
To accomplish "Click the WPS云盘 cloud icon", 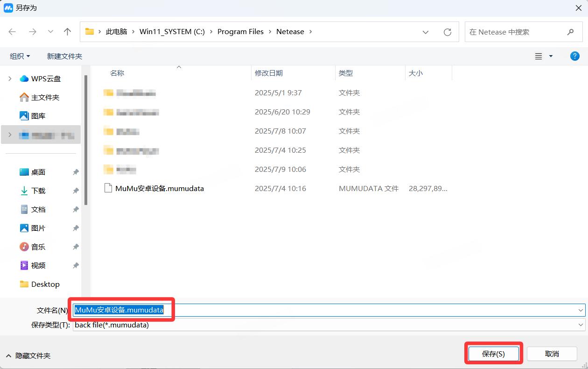I will [x=24, y=79].
